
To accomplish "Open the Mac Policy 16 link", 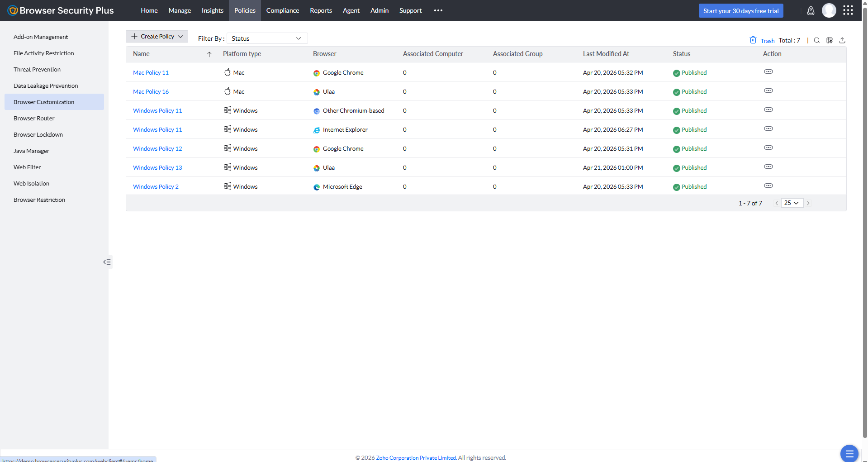I will 151,91.
